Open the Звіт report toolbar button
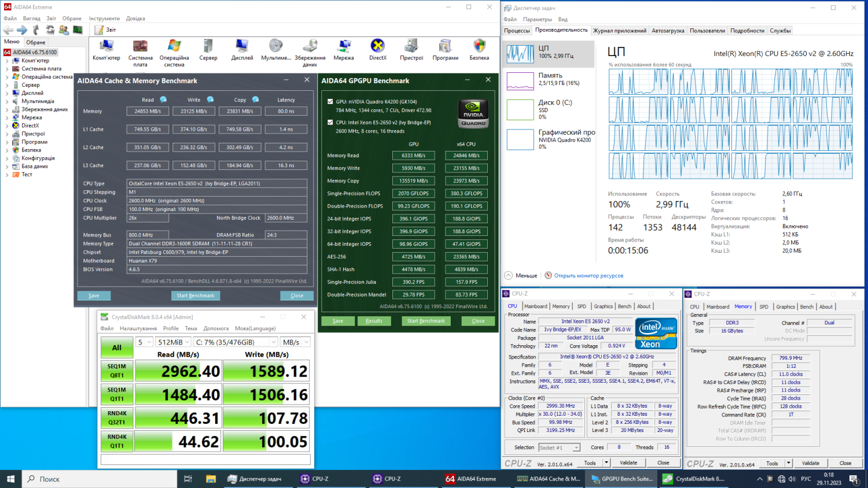 point(106,30)
